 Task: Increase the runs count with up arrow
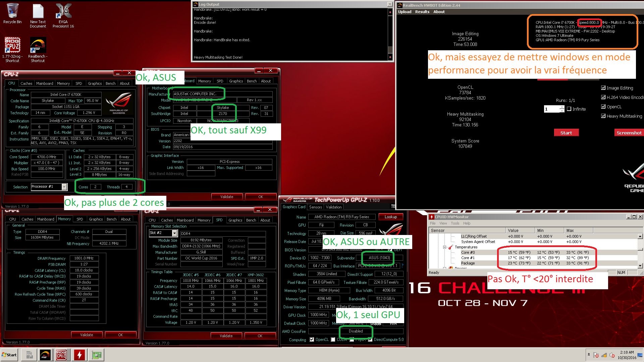coord(562,107)
